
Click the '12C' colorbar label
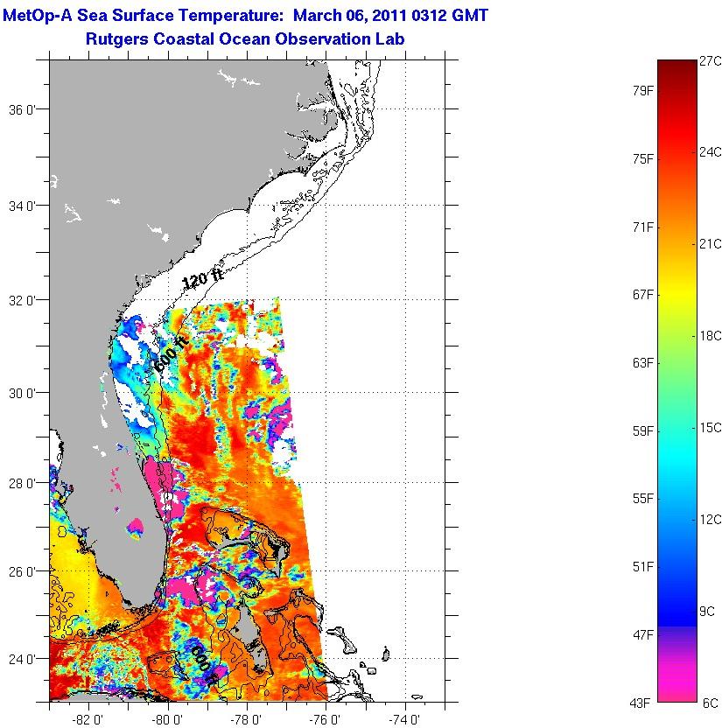tap(710, 520)
